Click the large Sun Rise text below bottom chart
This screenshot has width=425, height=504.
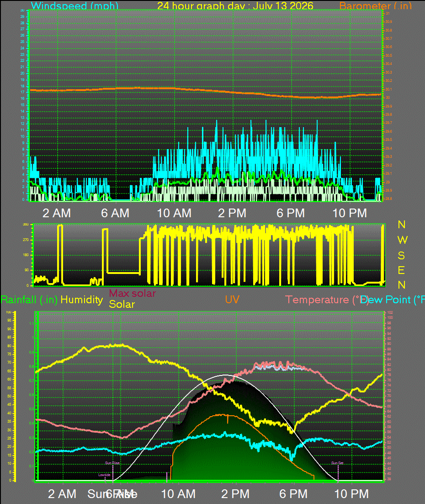pyautogui.click(x=112, y=494)
